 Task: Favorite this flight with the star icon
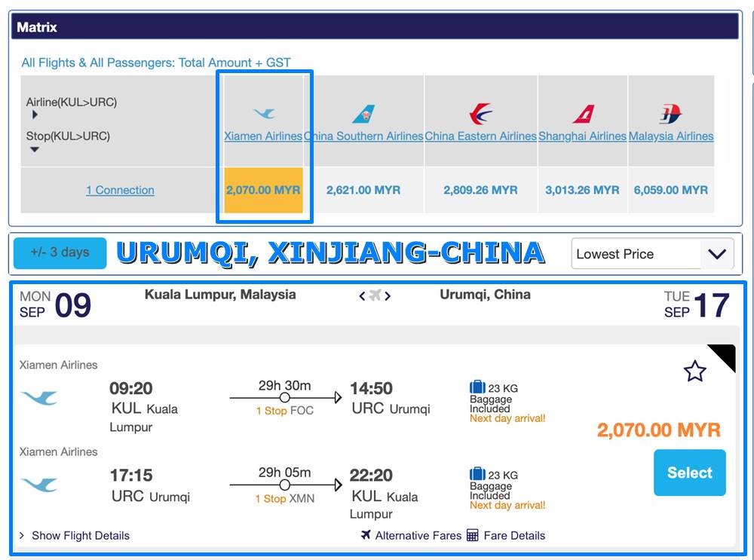695,371
